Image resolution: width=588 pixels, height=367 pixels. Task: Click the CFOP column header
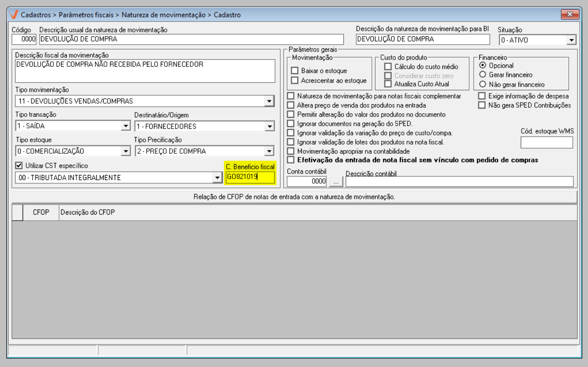[41, 212]
